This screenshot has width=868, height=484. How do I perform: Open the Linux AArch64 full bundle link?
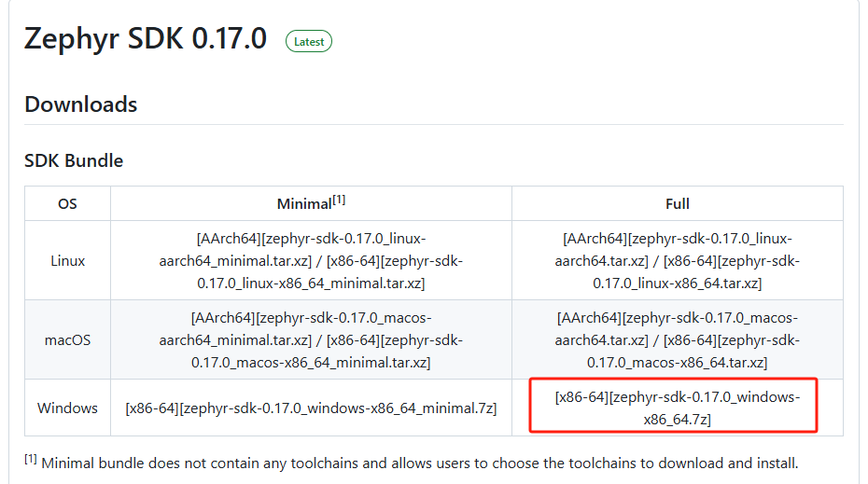678,238
